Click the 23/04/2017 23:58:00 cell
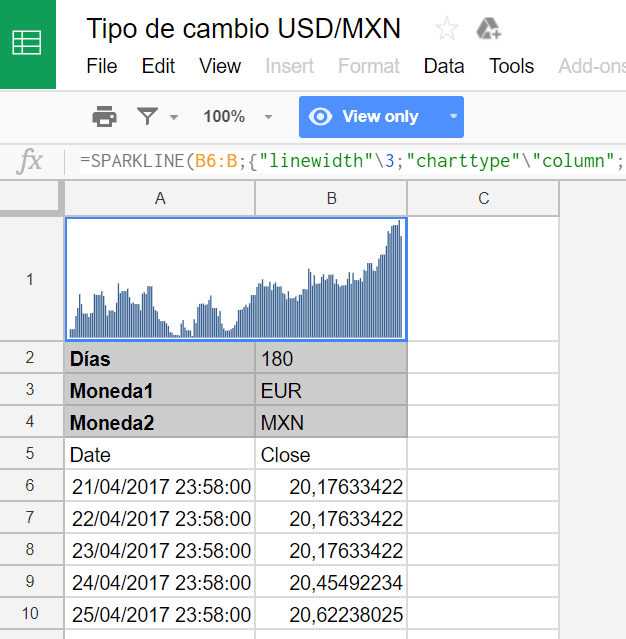626x639 pixels. point(160,550)
